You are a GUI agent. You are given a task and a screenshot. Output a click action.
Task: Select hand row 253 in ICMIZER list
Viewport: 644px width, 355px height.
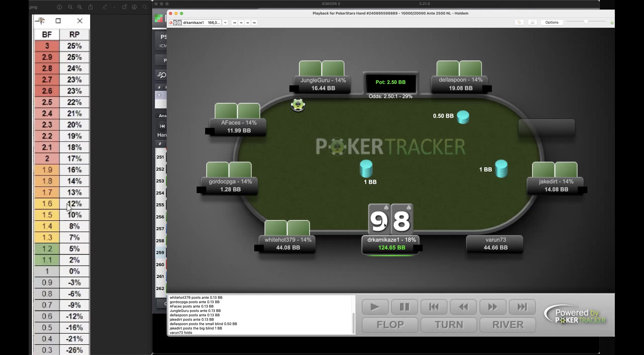[x=160, y=181]
